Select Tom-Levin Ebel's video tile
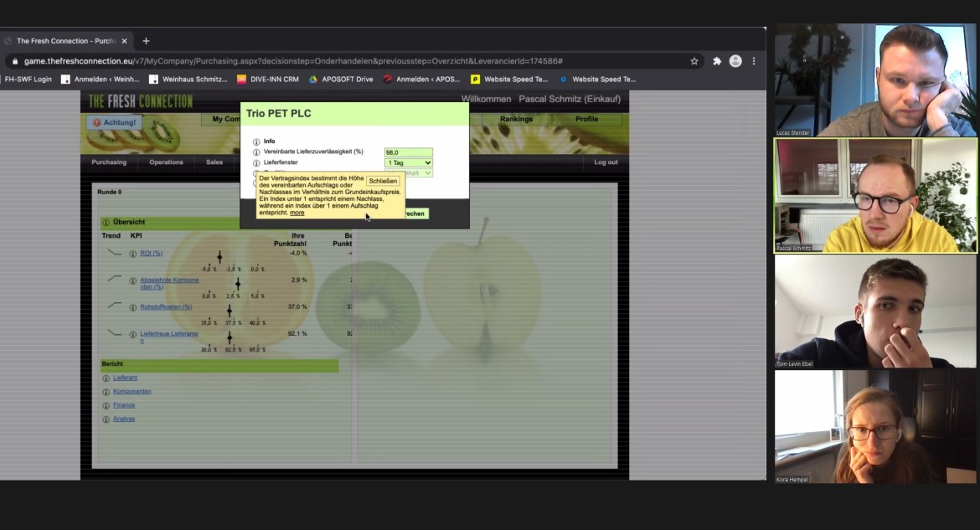 coord(875,311)
